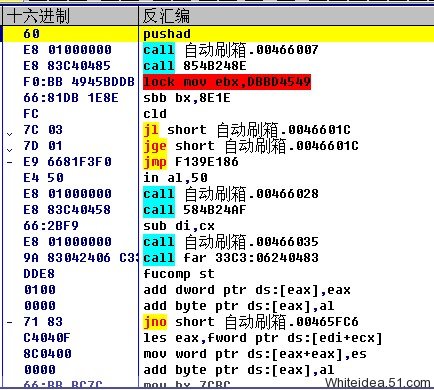This screenshot has height=390, width=434.
Task: Click hex bytes E4 50
Action: coord(43,178)
